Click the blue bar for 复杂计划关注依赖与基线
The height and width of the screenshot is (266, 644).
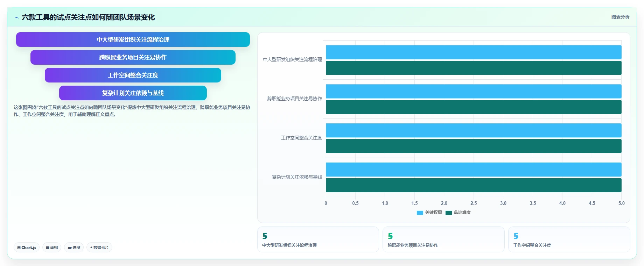point(474,170)
